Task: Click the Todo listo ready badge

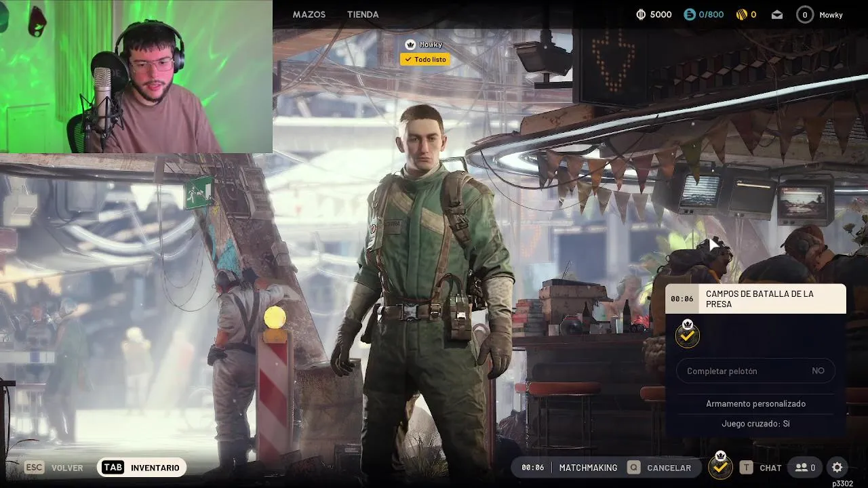Action: (425, 60)
